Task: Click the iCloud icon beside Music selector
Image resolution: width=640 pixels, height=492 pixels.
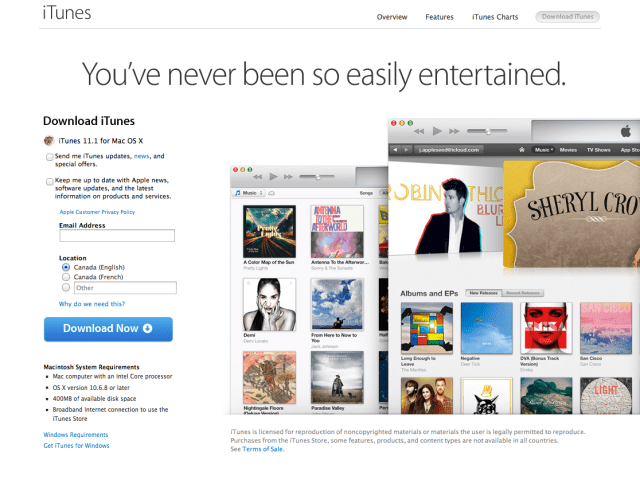Action: click(x=271, y=193)
